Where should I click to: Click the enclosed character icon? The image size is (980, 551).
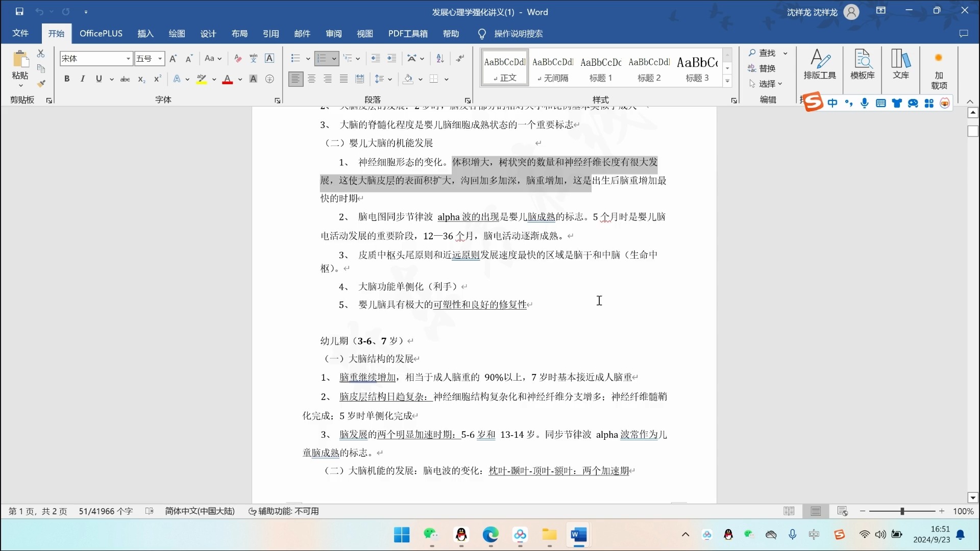[x=269, y=79]
